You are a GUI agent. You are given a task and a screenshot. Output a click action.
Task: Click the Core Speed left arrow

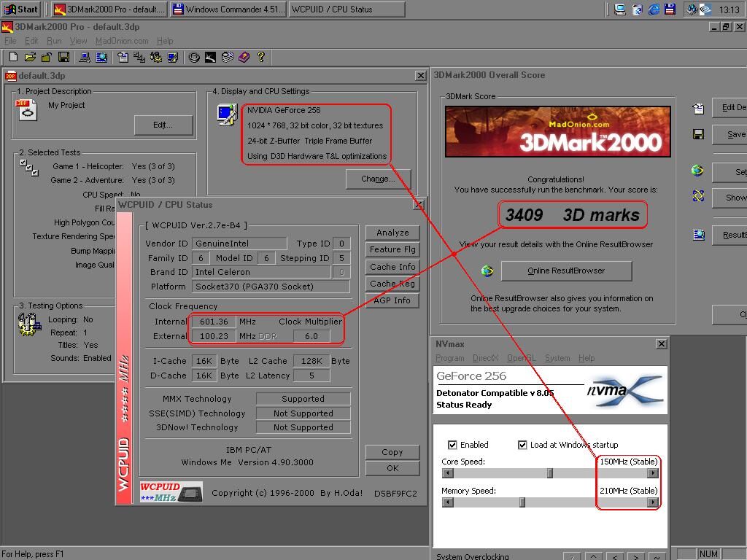[447, 473]
